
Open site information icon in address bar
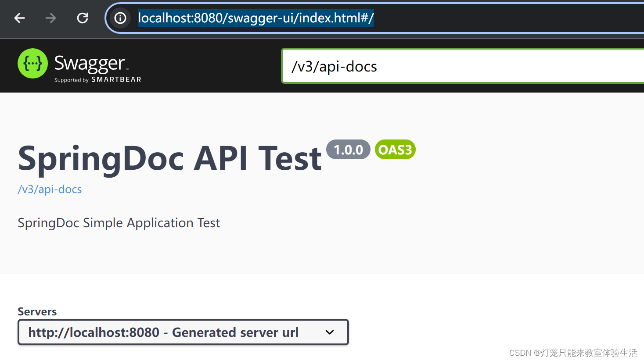click(120, 18)
